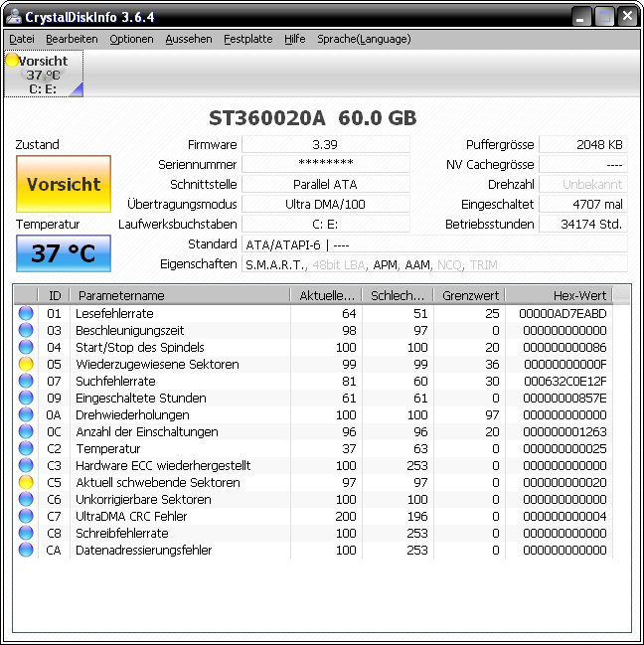Click yellow status icon of Wiederzugewiesene Sektoren
644x645 pixels.
pyautogui.click(x=26, y=364)
